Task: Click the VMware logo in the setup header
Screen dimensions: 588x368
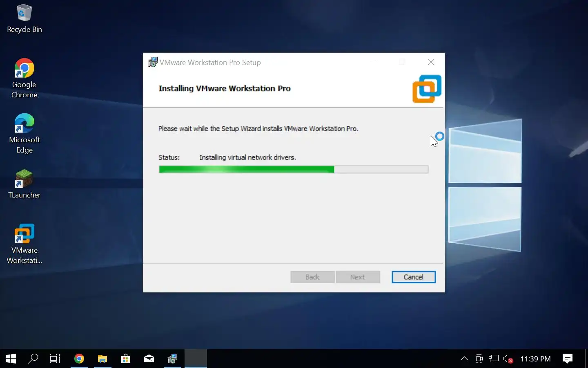Action: tap(427, 89)
